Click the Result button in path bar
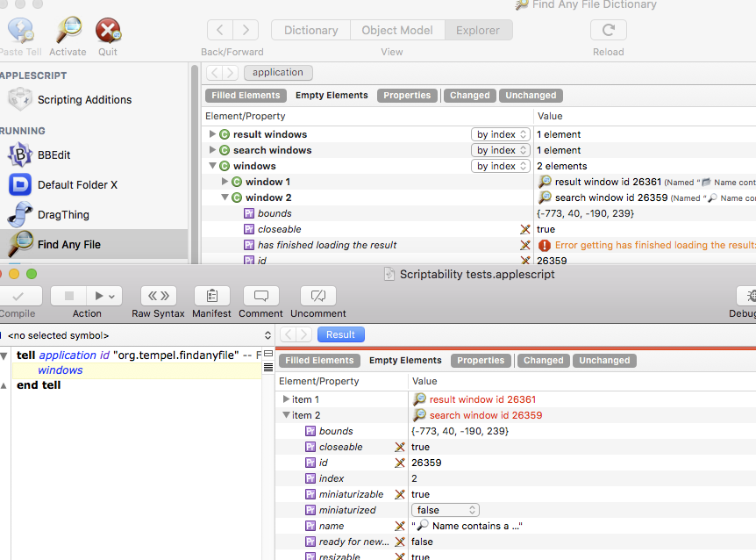Image resolution: width=756 pixels, height=560 pixels. point(340,334)
